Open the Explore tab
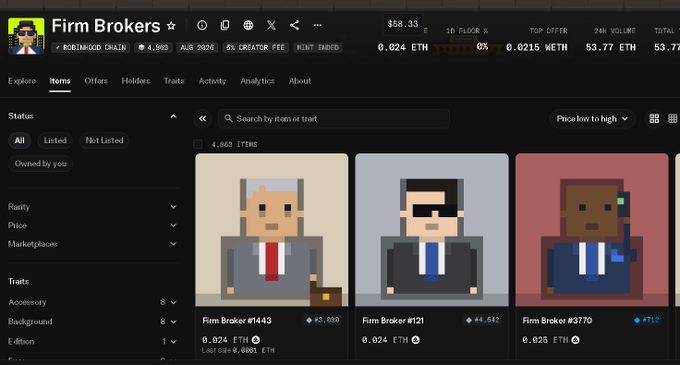The height and width of the screenshot is (365, 680). click(x=22, y=81)
